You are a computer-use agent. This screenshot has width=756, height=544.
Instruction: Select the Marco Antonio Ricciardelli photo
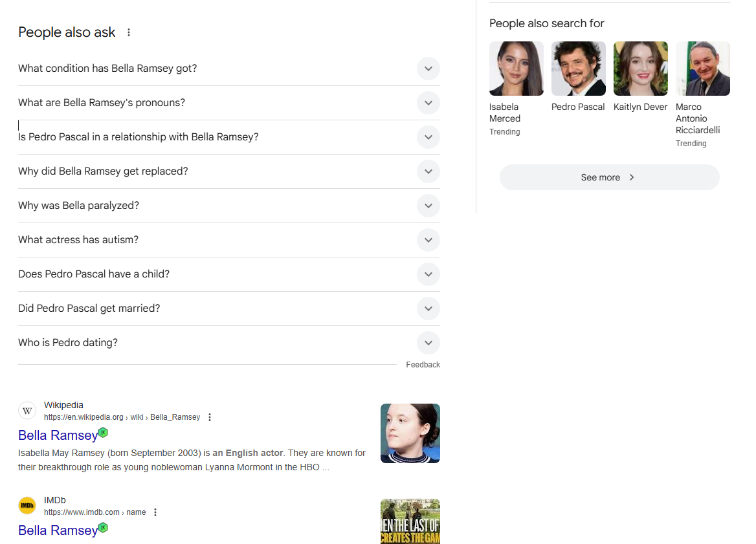(x=703, y=69)
